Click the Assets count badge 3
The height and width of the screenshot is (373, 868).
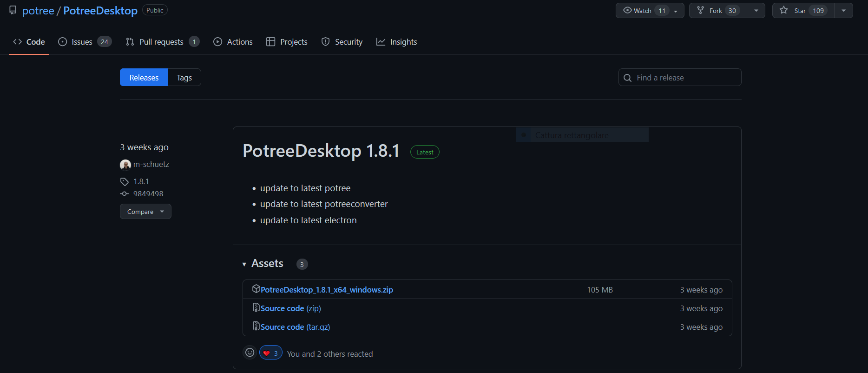click(302, 264)
